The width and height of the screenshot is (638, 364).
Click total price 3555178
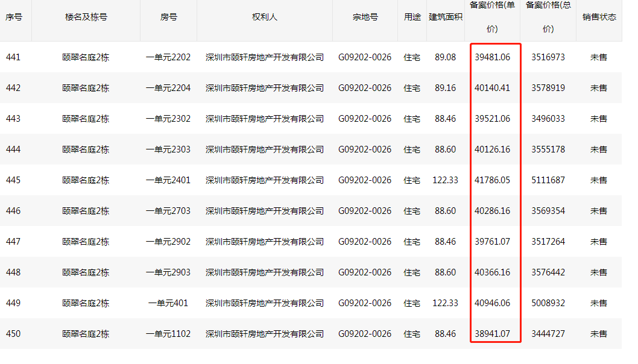(x=548, y=149)
